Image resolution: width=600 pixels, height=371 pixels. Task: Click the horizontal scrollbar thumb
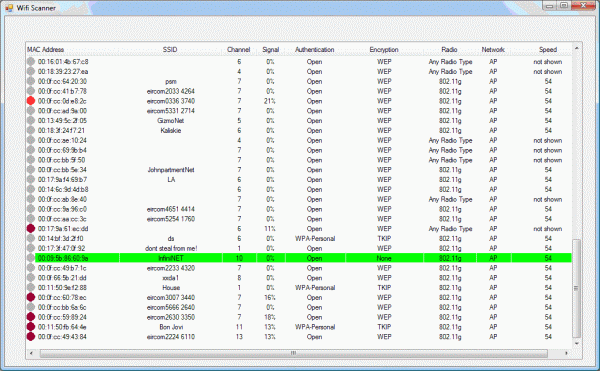(293, 353)
